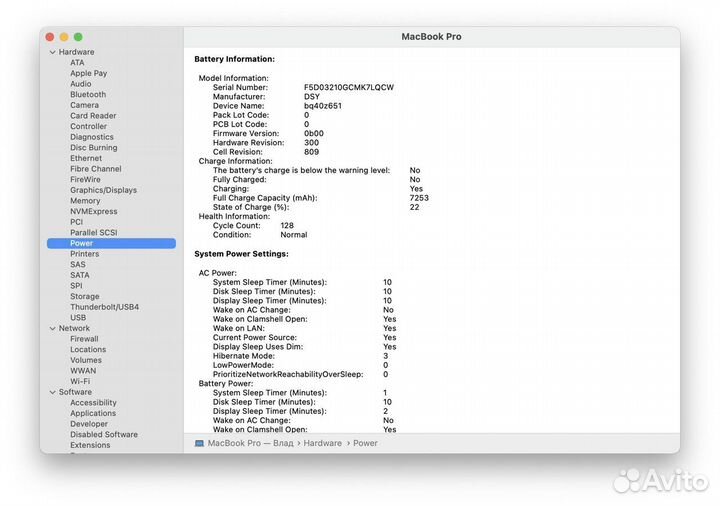Select Extensions under Software
This screenshot has width=720, height=506.
[90, 445]
